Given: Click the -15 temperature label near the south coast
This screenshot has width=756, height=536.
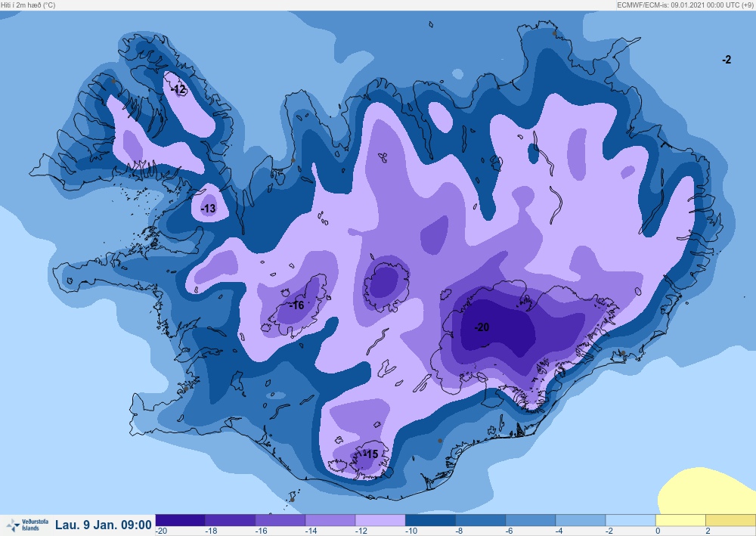Looking at the screenshot, I should coord(370,454).
